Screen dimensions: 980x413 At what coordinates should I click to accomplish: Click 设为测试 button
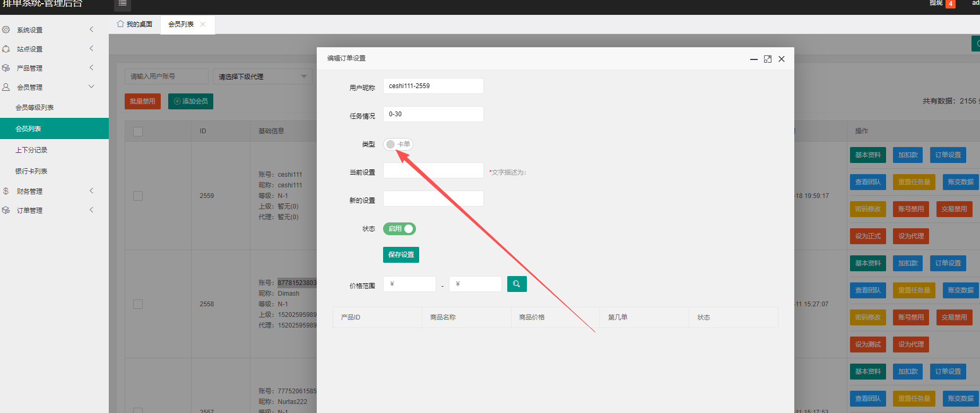(868, 345)
